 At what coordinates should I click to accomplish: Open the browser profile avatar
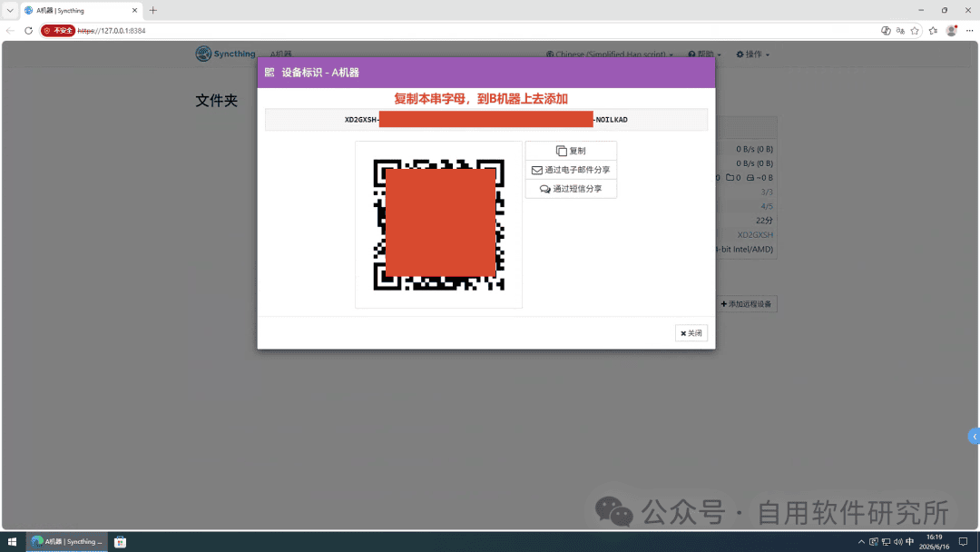(x=951, y=31)
